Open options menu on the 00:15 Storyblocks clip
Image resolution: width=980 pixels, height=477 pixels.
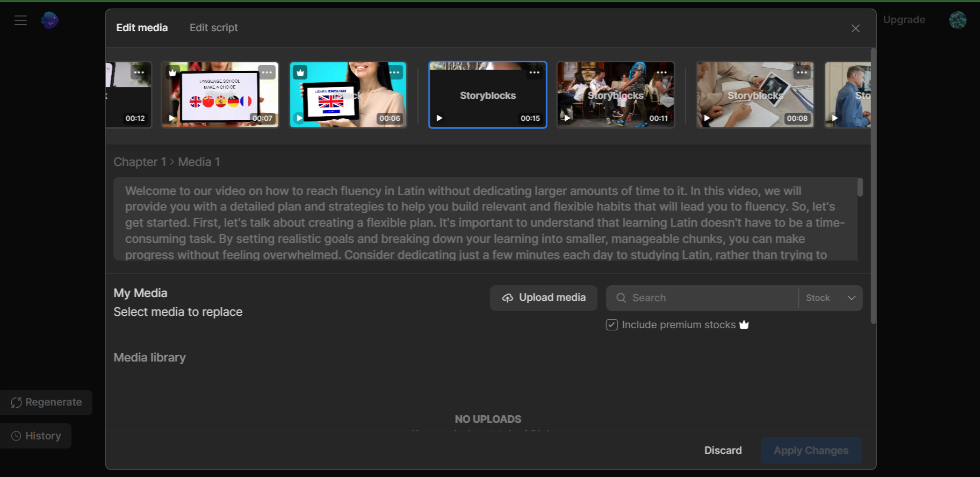534,73
